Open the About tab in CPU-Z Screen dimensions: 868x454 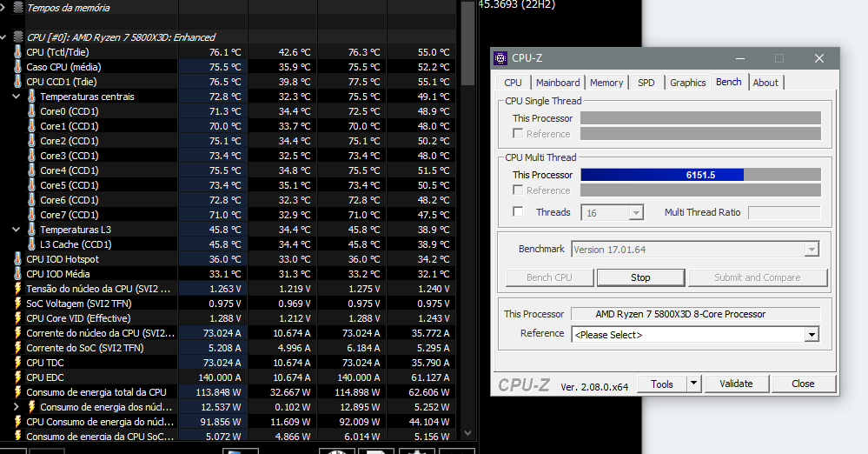(x=765, y=83)
